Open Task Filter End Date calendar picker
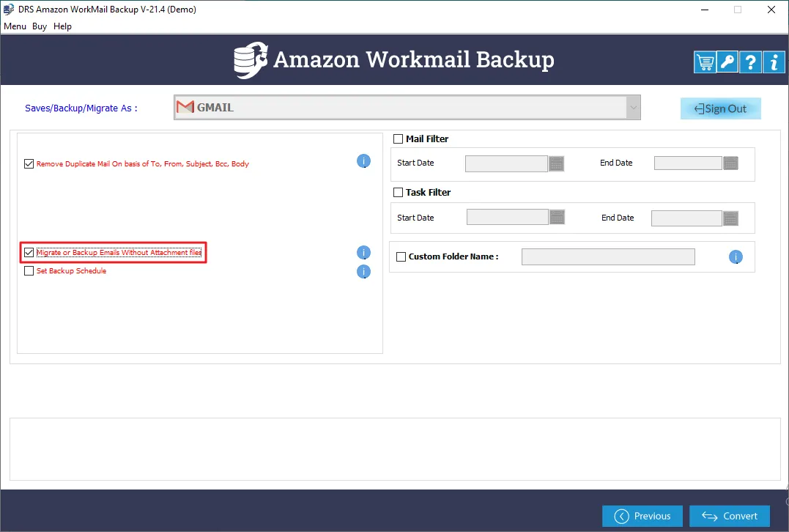Viewport: 789px width, 532px height. point(730,218)
